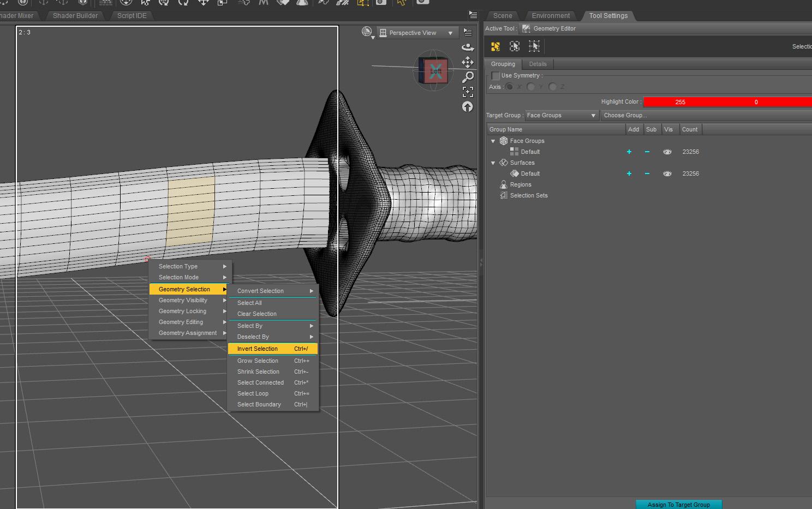This screenshot has width=812, height=509.
Task: Click the view cube gizmo in the viewport corner
Action: pos(432,70)
